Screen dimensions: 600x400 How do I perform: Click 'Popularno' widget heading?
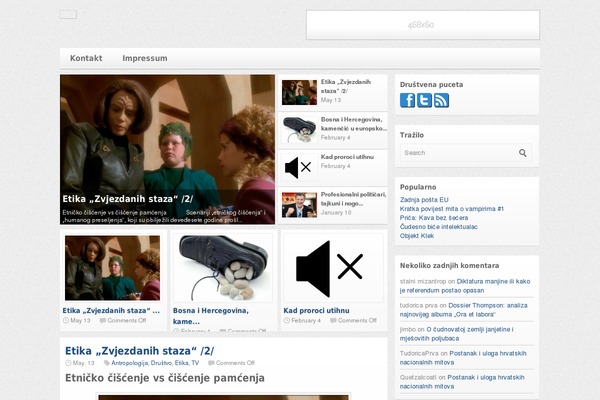(x=418, y=187)
